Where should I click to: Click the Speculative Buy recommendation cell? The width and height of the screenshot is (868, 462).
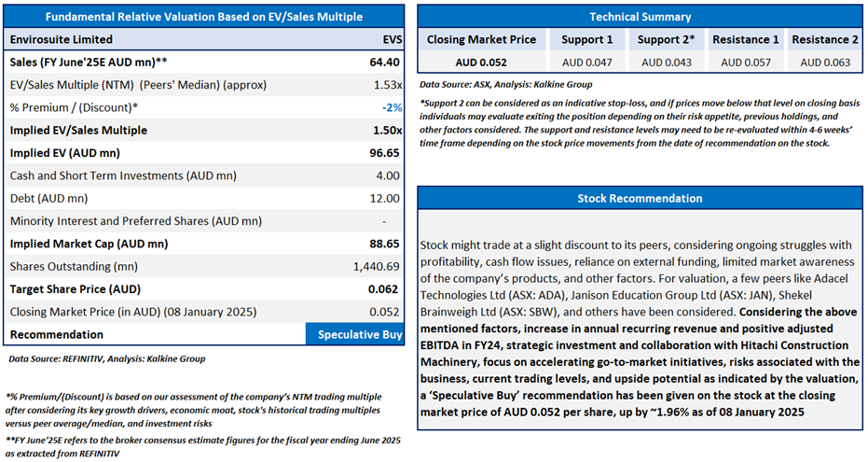pyautogui.click(x=355, y=334)
